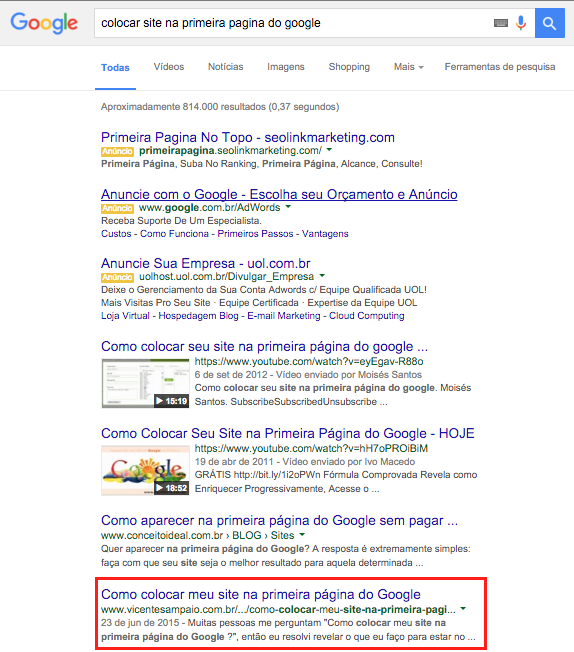Viewport: 574px width, 652px height.
Task: Click the 15:19 video thumbnail
Action: click(x=145, y=383)
